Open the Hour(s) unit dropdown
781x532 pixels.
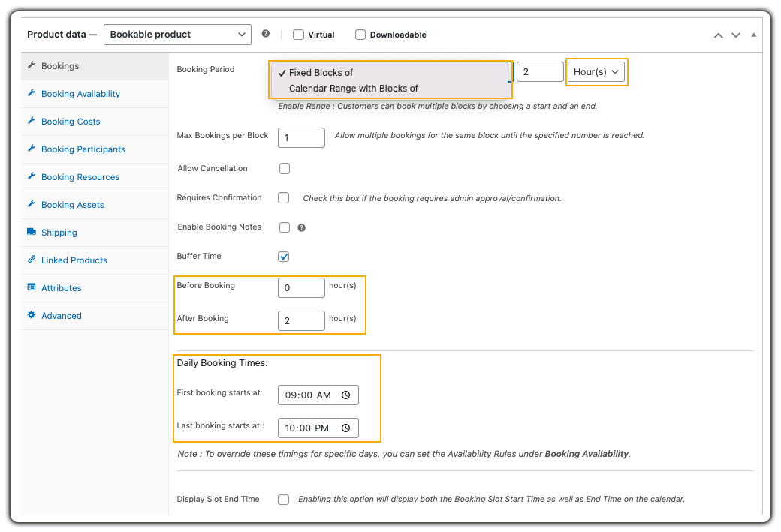596,72
